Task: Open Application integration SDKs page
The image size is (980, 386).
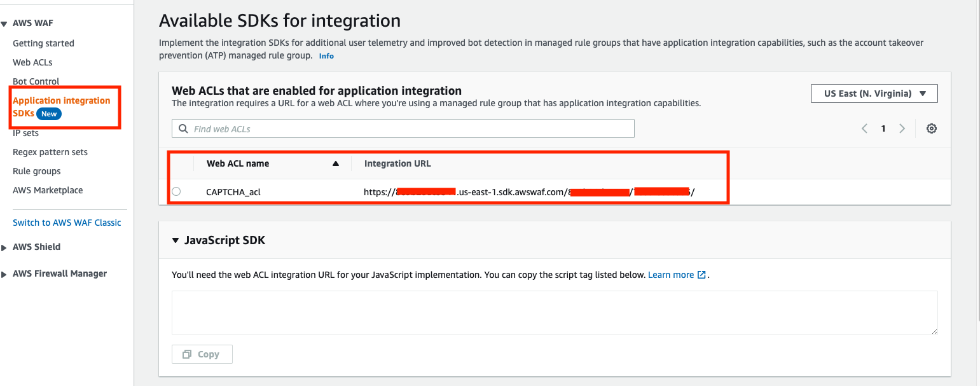Action: click(x=61, y=107)
